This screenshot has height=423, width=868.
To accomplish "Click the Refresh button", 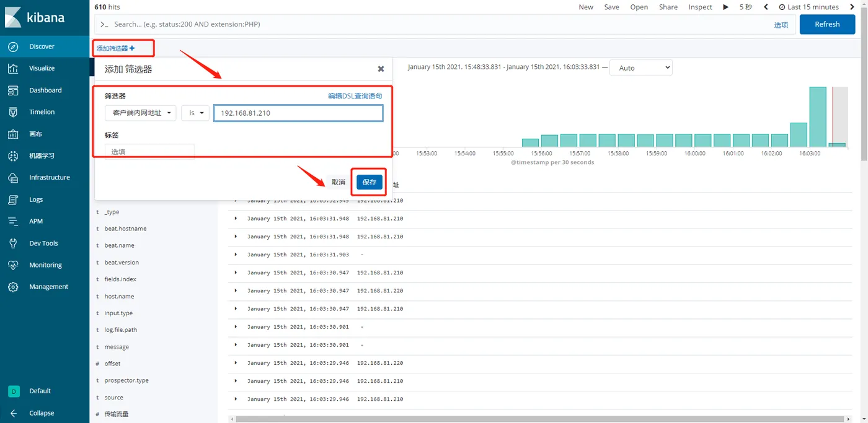I will click(x=827, y=24).
